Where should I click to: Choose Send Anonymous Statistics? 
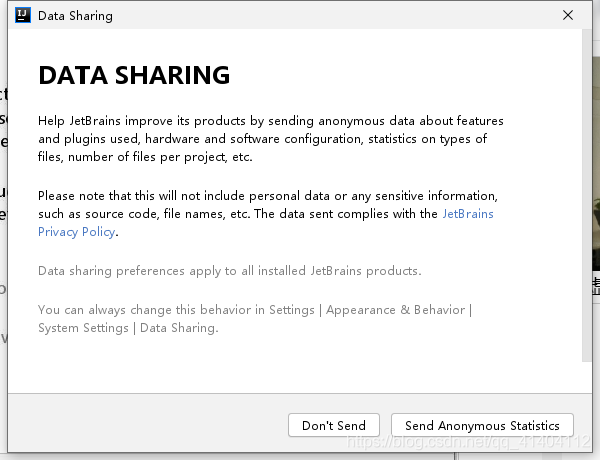click(482, 425)
